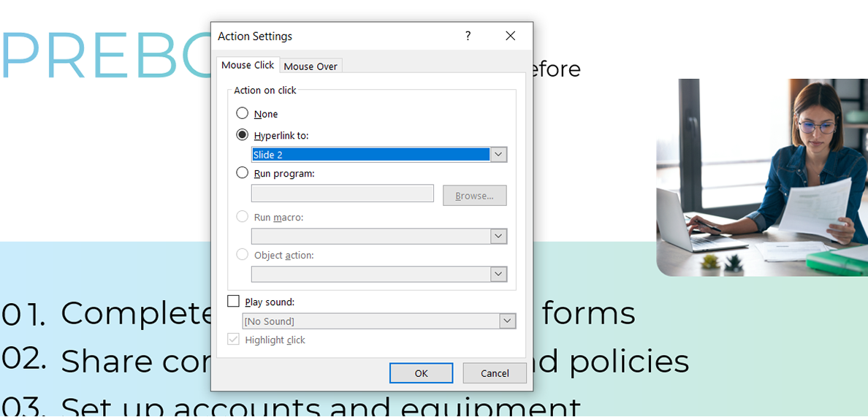Screen dimensions: 868x417
Task: Click Cancel to dismiss the dialog
Action: 495,373
